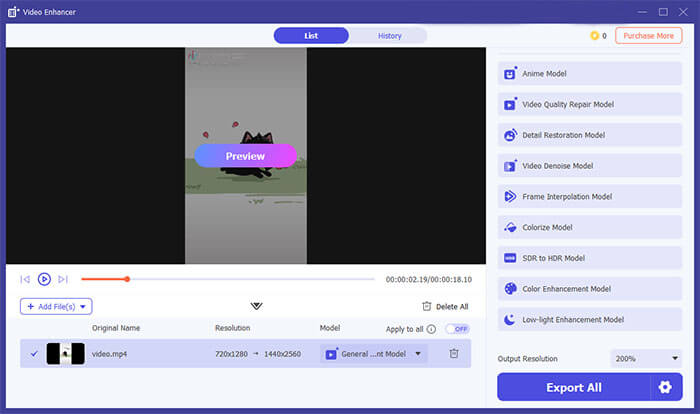The image size is (700, 414).
Task: Click the video.mp4 thumbnail
Action: pyautogui.click(x=66, y=354)
